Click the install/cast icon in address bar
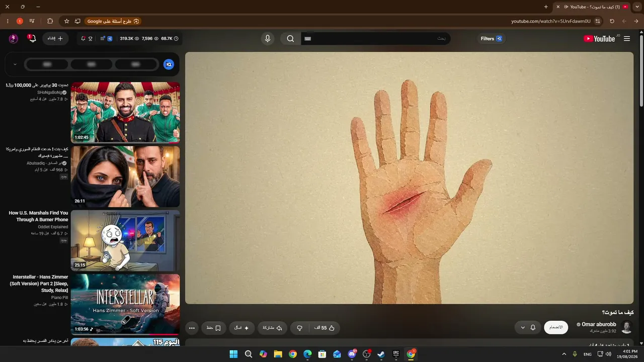Image resolution: width=644 pixels, height=362 pixels. tap(77, 21)
